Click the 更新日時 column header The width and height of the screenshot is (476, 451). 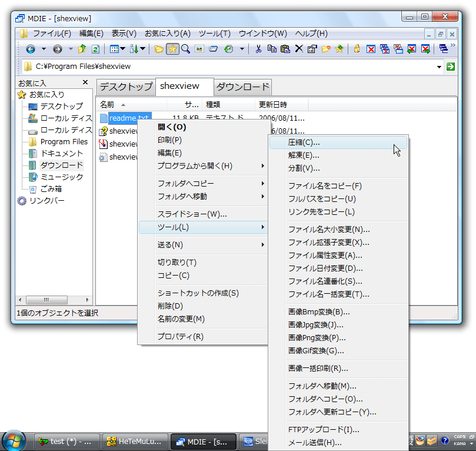[281, 105]
